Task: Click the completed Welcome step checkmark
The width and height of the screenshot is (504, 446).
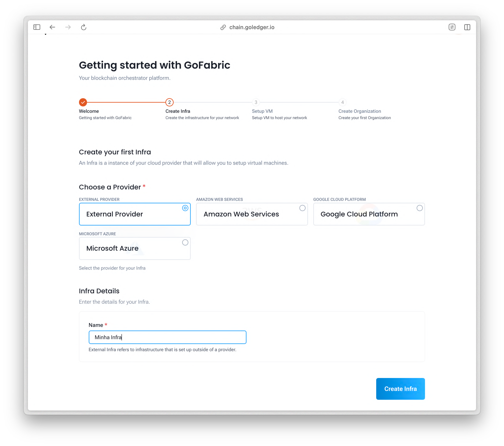Action: (x=83, y=102)
